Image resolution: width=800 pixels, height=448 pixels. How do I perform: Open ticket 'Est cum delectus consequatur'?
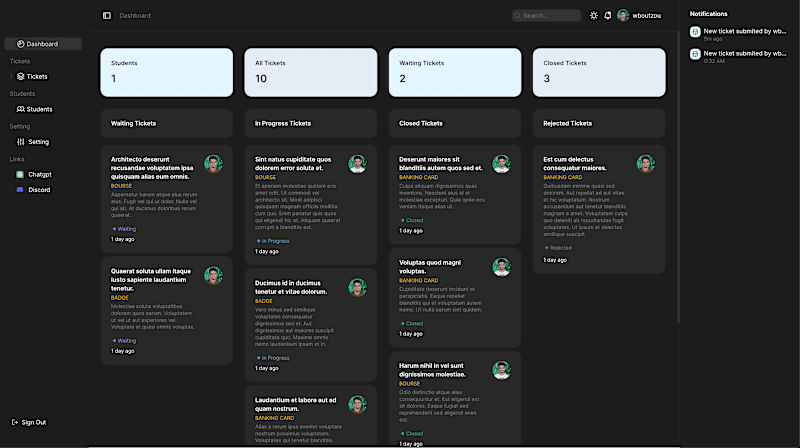599,209
